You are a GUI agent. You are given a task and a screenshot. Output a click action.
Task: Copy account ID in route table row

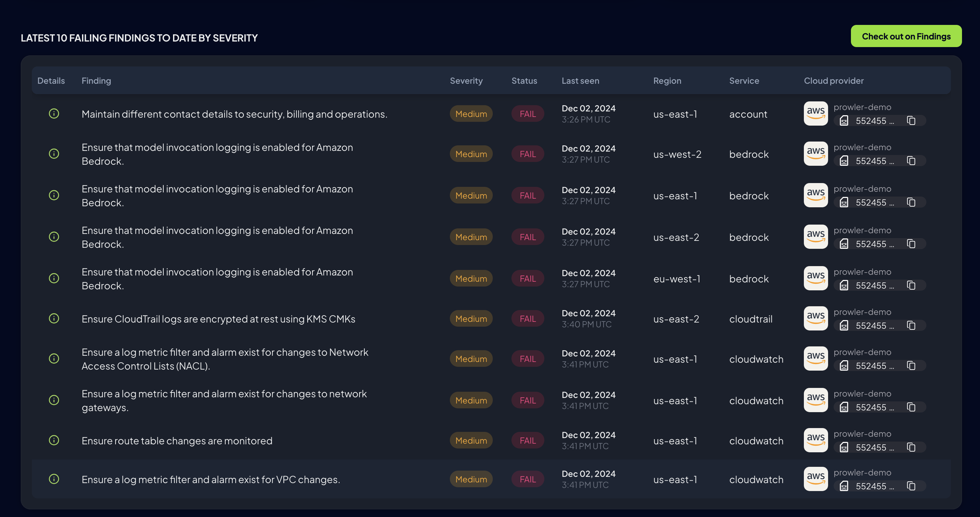[x=911, y=447]
